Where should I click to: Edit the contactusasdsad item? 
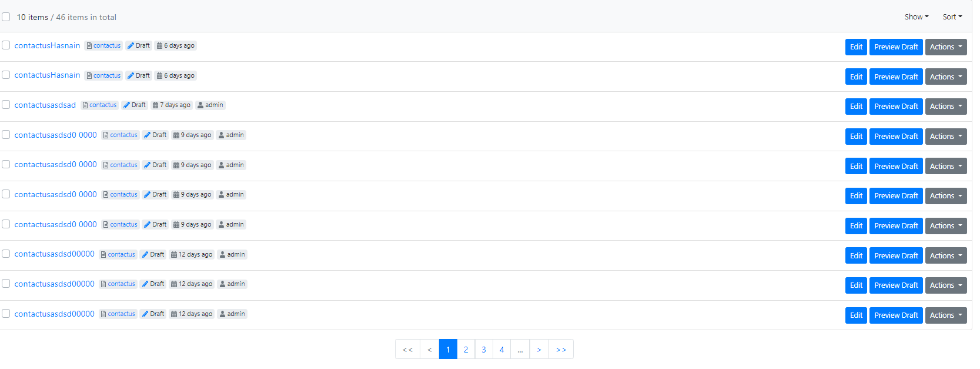(856, 107)
